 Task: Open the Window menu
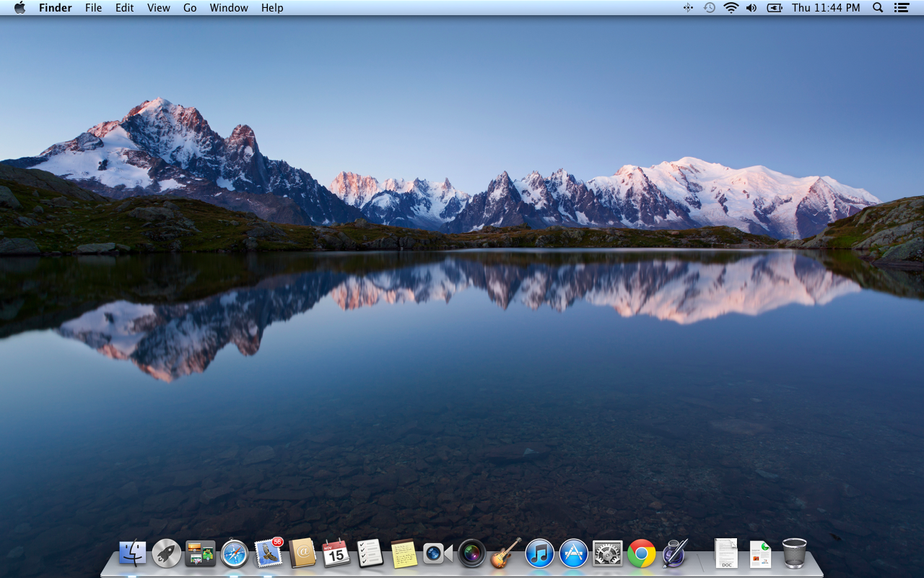[229, 8]
